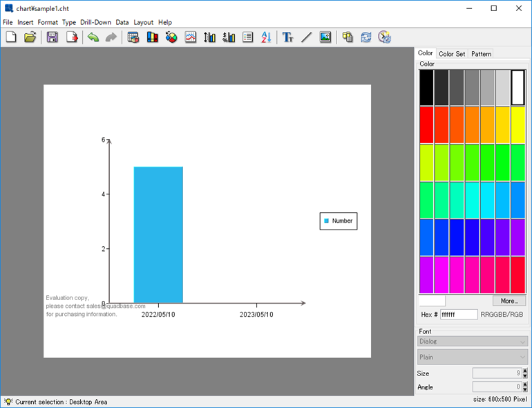Select the Insert Line tool
The image size is (532, 408).
pos(306,37)
